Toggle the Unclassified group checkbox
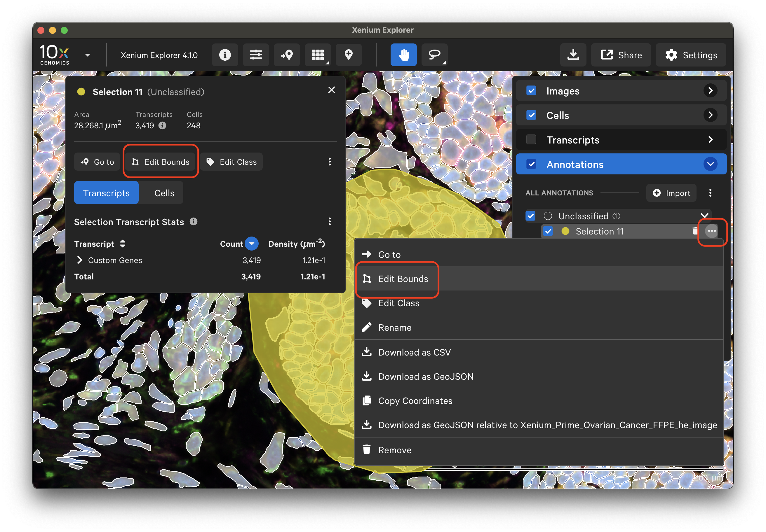Screen dimensions: 766x532 click(x=530, y=216)
